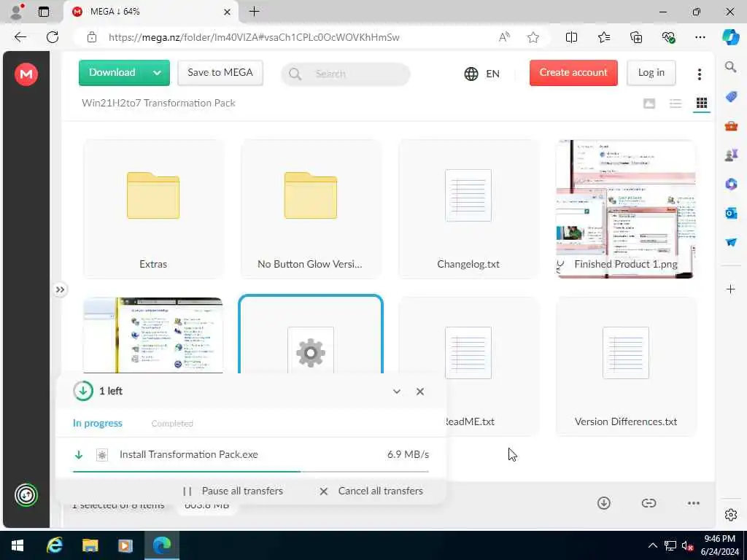Click Install Transformation Pack.exe transfer row

click(x=251, y=455)
